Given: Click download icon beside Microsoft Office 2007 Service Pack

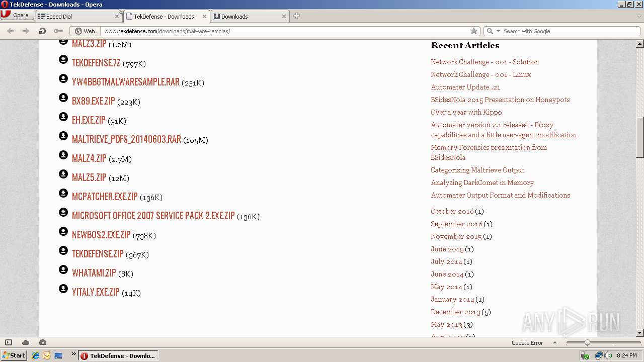Looking at the screenshot, I should pyautogui.click(x=63, y=212).
